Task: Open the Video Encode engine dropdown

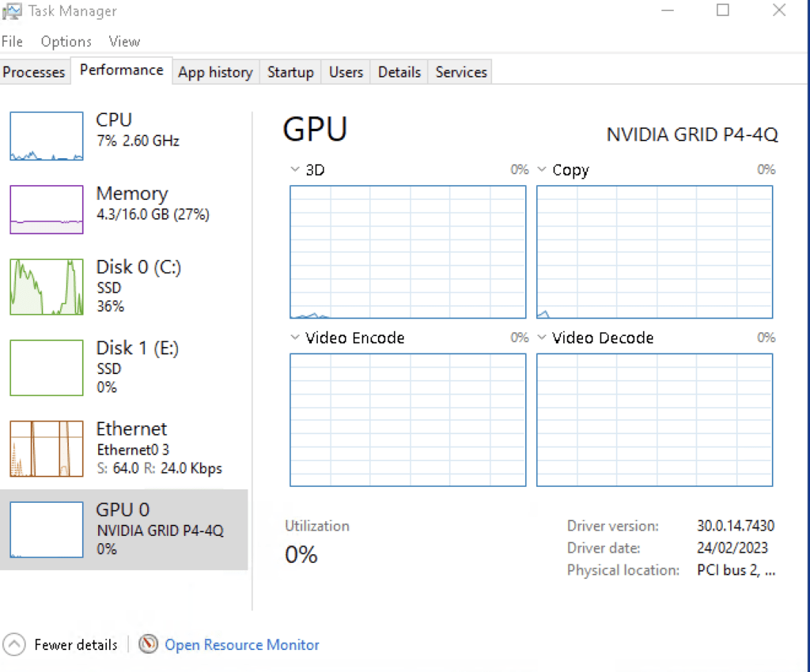Action: [x=295, y=338]
